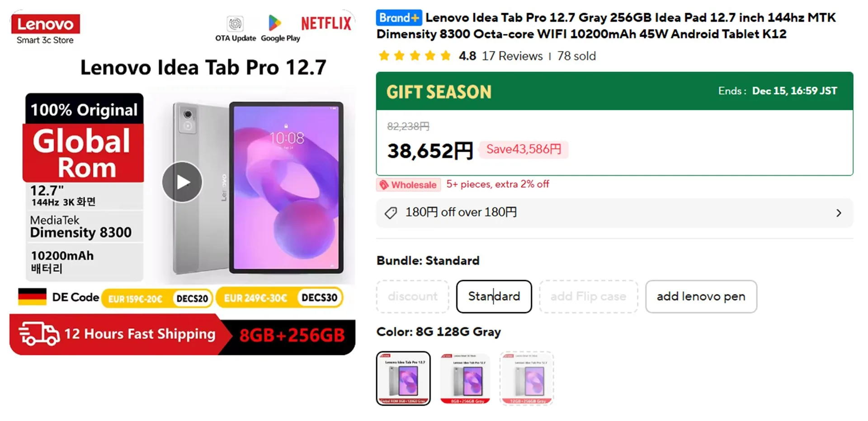The width and height of the screenshot is (868, 421).
Task: Click the Netflix logo
Action: click(326, 23)
